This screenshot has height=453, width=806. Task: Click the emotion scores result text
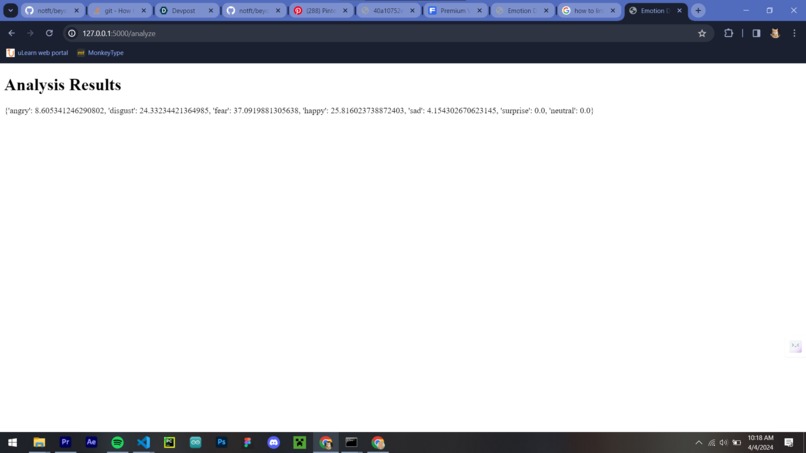pyautogui.click(x=299, y=111)
